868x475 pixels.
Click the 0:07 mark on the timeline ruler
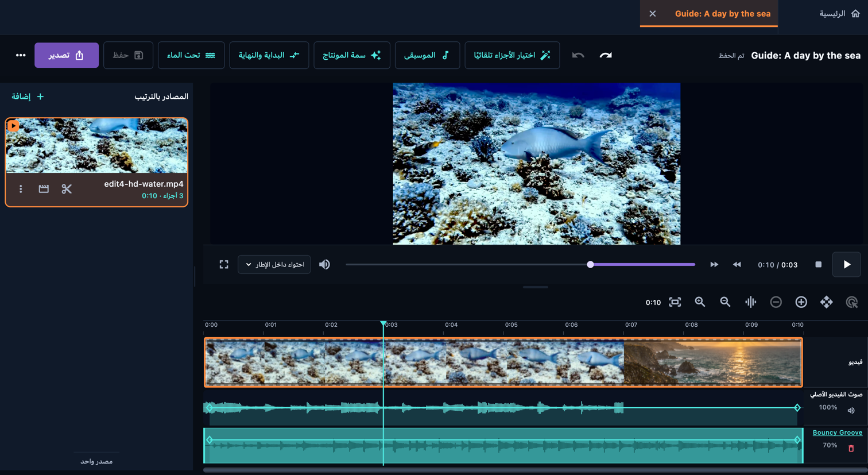click(x=631, y=325)
